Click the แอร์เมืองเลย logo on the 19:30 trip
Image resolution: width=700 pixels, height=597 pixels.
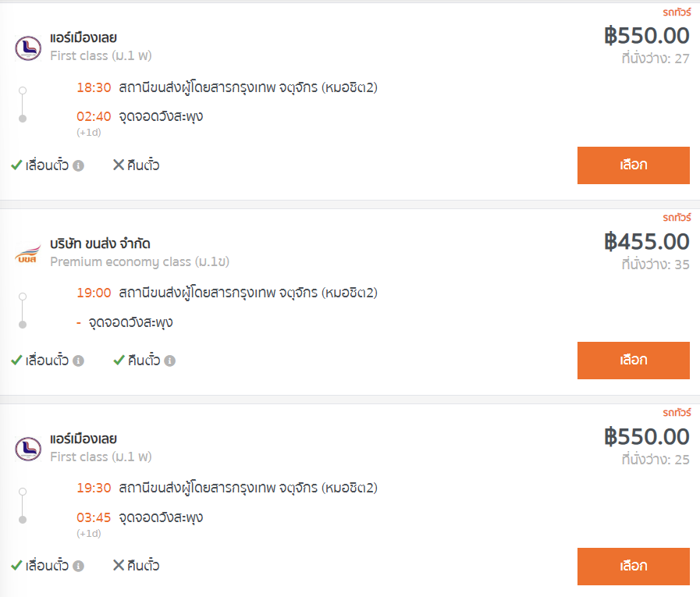pos(28,449)
